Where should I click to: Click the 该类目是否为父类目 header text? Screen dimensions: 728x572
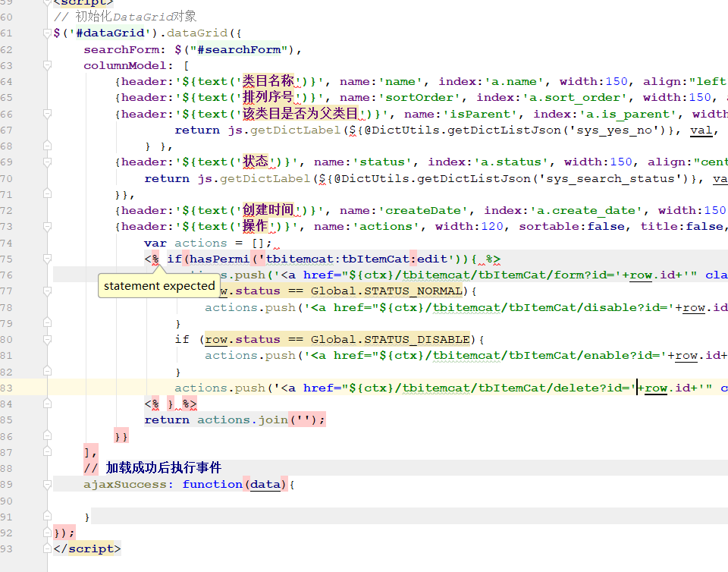[300, 114]
